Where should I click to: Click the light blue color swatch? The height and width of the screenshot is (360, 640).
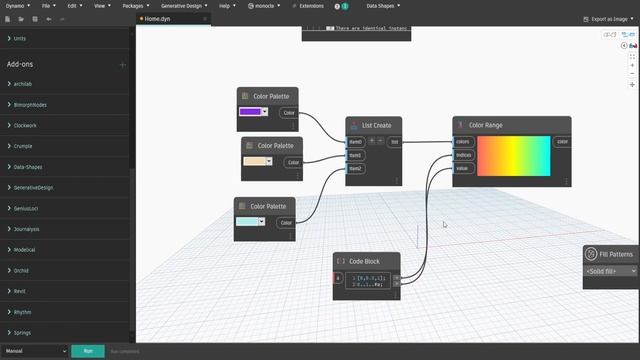point(247,221)
